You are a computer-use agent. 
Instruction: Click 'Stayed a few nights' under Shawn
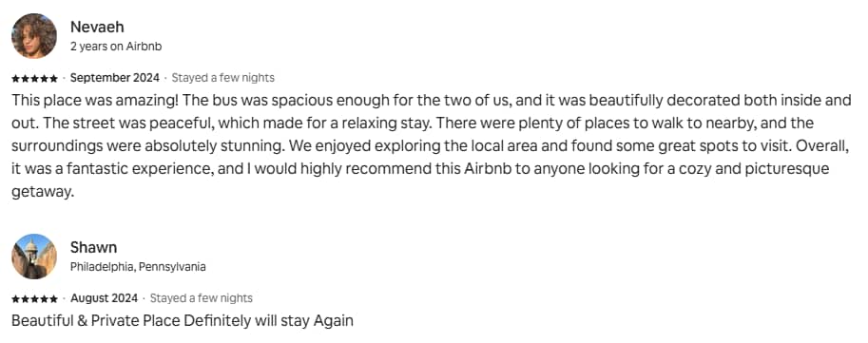point(202,298)
